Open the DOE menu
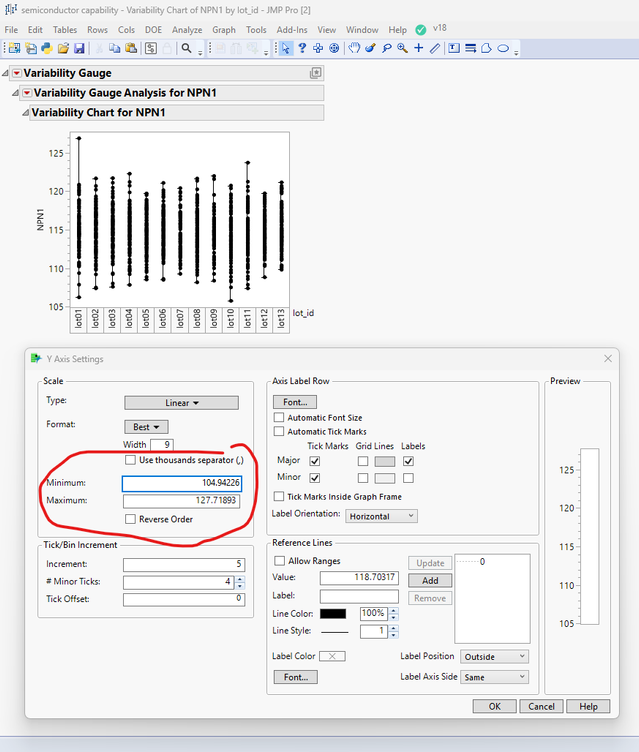639x752 pixels. (x=154, y=30)
